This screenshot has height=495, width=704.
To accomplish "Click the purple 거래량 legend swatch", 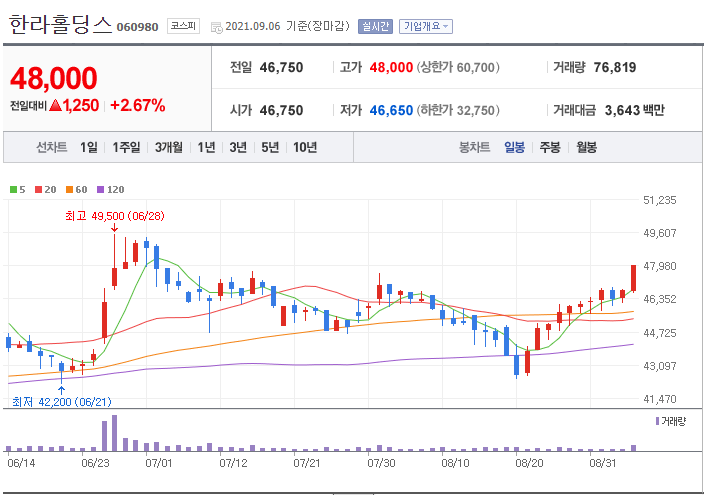I will (657, 421).
